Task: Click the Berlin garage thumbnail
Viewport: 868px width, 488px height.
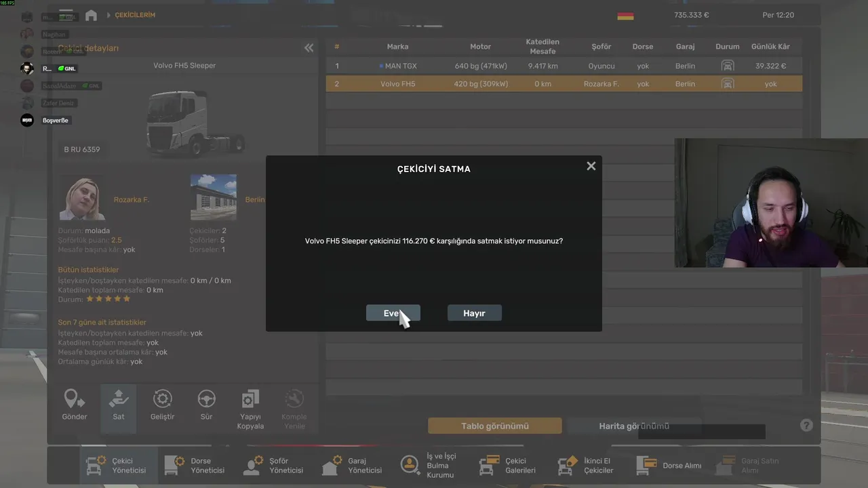Action: [x=214, y=197]
